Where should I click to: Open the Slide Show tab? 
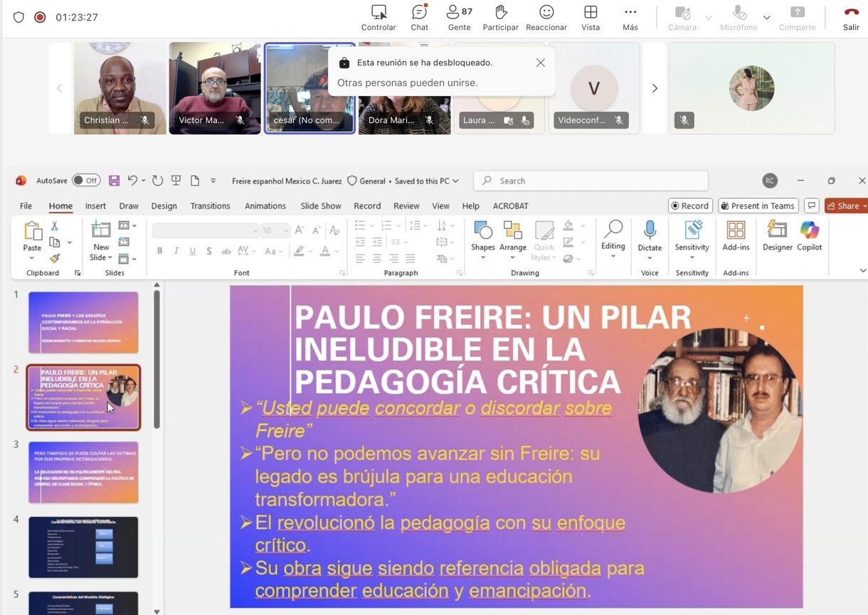(320, 206)
